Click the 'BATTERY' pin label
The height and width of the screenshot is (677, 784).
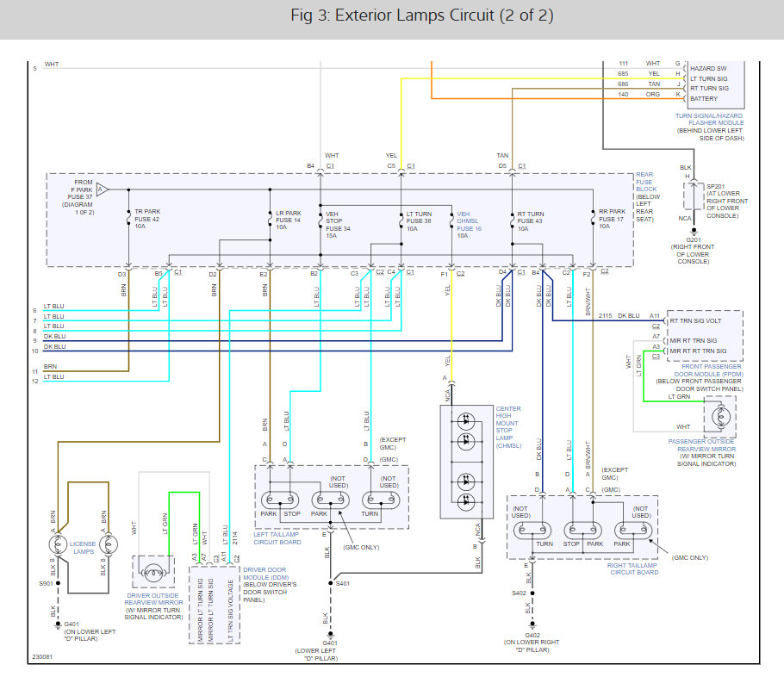[704, 99]
